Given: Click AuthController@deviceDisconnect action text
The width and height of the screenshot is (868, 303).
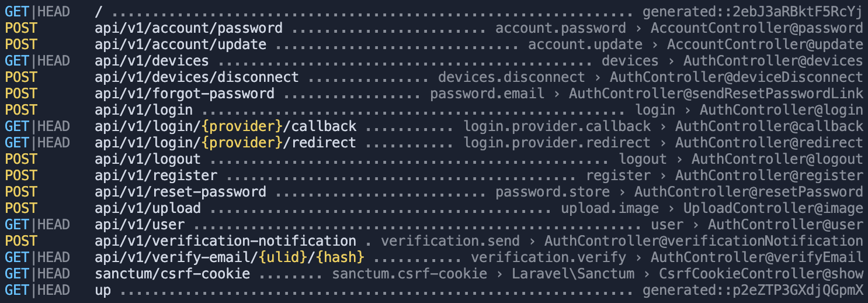Looking at the screenshot, I should (x=736, y=77).
